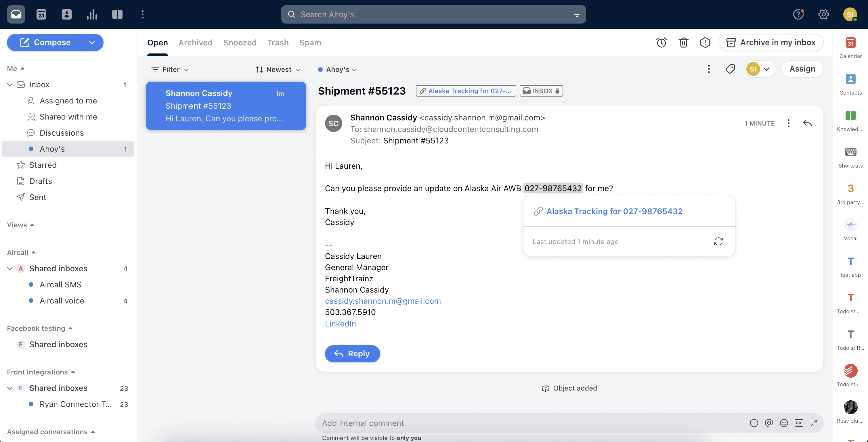Open the Compose dropdown arrow

pyautogui.click(x=92, y=43)
